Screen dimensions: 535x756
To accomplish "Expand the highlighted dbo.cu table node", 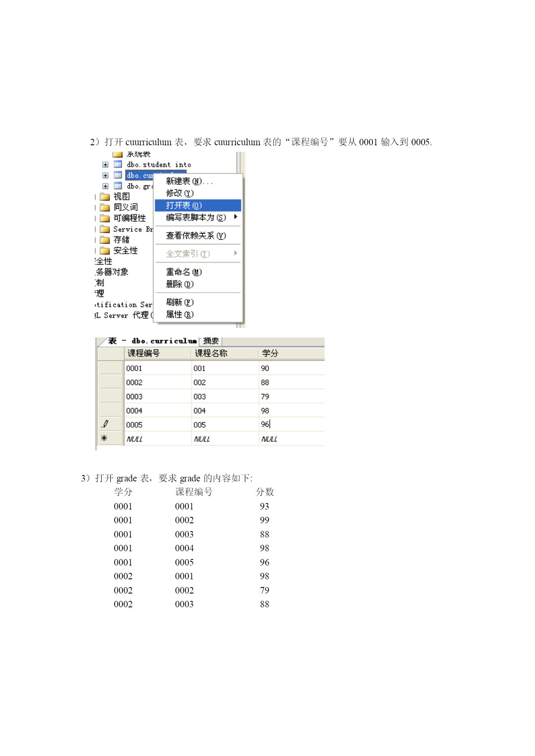I will (105, 175).
